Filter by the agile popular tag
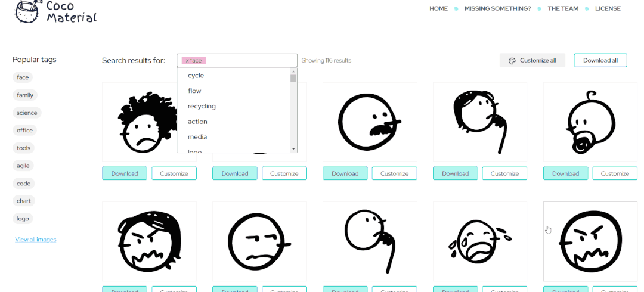644x292 pixels. click(x=23, y=166)
